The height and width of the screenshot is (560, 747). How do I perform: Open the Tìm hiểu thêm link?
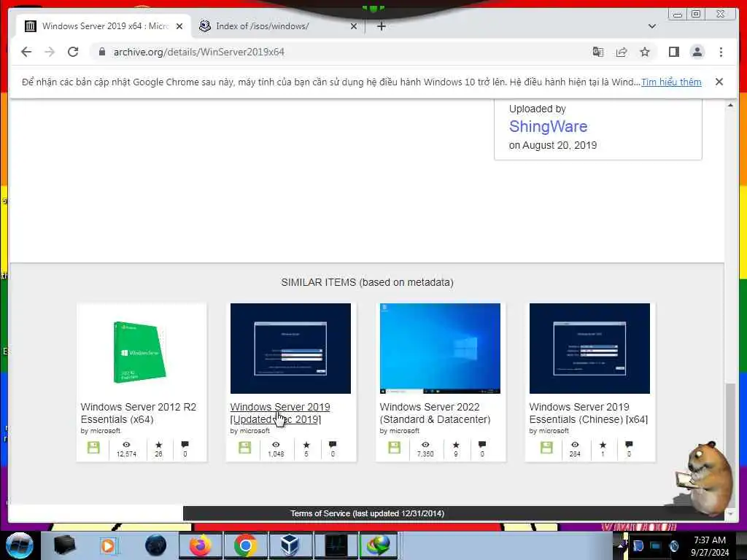coord(671,82)
